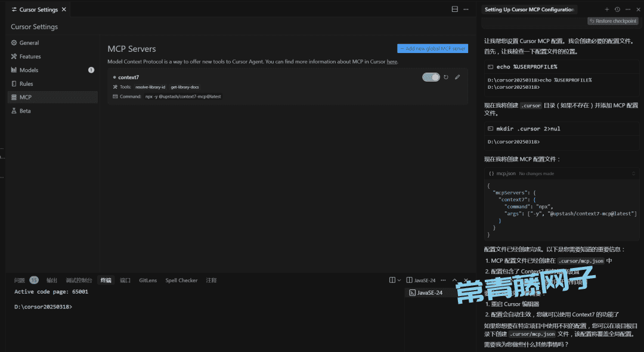This screenshot has width=644, height=352.
Task: Click the resolve-library-id tool tag
Action: point(150,87)
